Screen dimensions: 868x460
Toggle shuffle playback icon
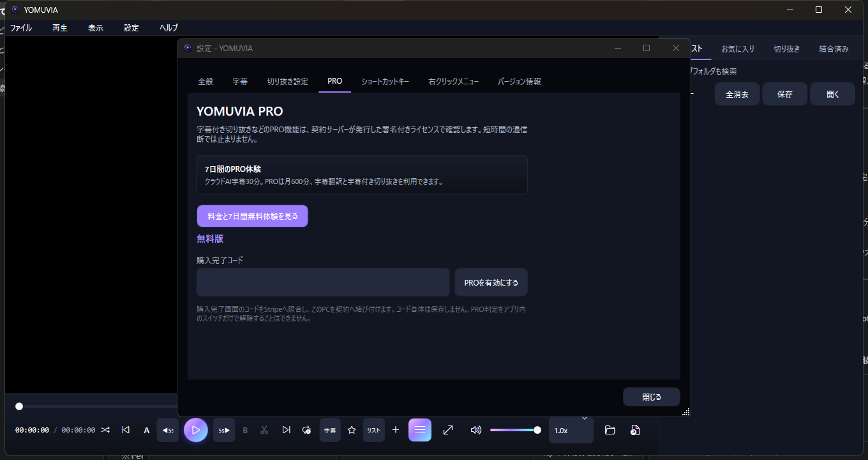[105, 430]
